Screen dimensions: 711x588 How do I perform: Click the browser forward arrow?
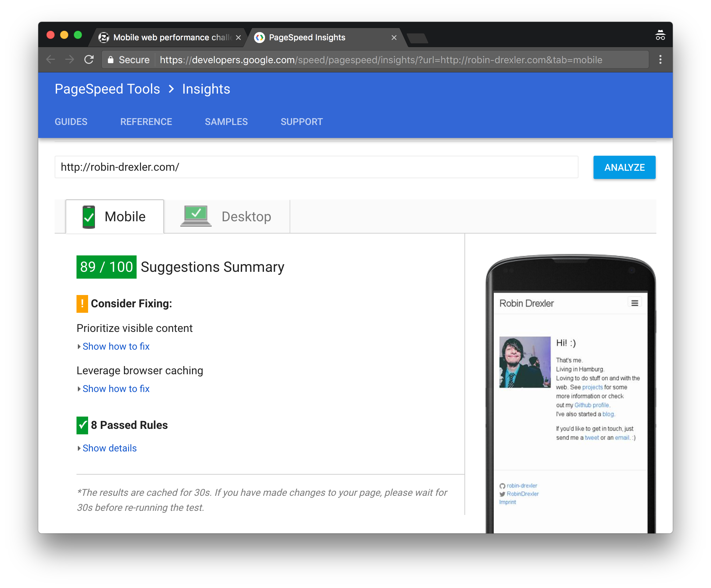(x=70, y=60)
